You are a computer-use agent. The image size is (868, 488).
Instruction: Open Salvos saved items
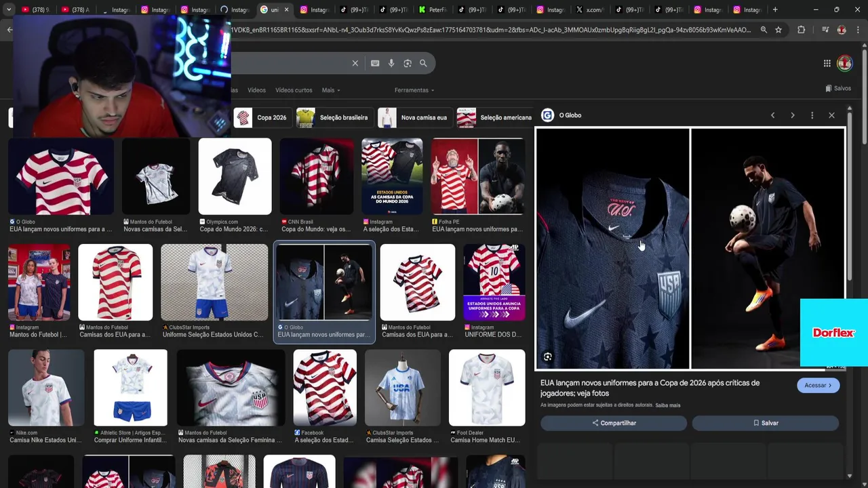838,88
